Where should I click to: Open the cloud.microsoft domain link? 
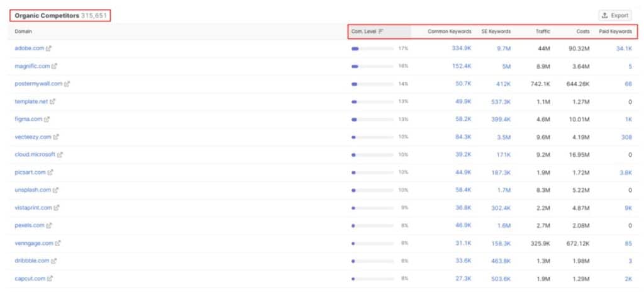tap(35, 154)
